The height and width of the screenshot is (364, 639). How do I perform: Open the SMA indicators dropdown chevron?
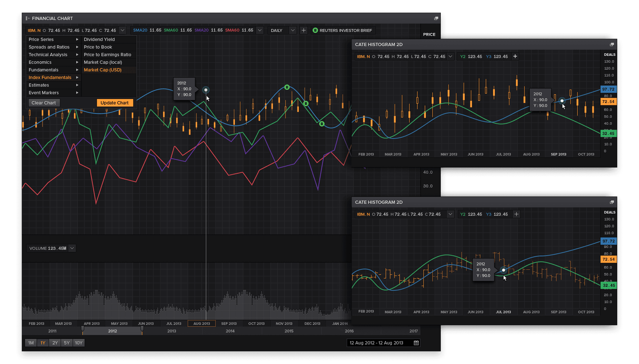(x=259, y=30)
